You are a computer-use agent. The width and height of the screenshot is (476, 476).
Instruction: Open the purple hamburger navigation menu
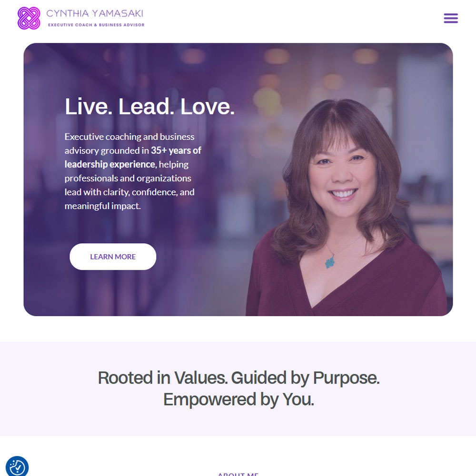coord(450,18)
